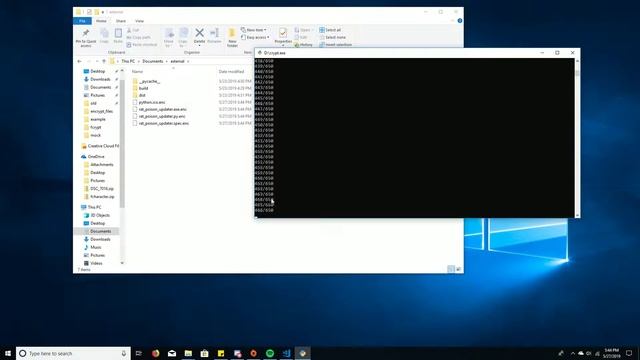The image size is (640, 360).
Task: Click History in the ribbon
Action: [x=303, y=44]
